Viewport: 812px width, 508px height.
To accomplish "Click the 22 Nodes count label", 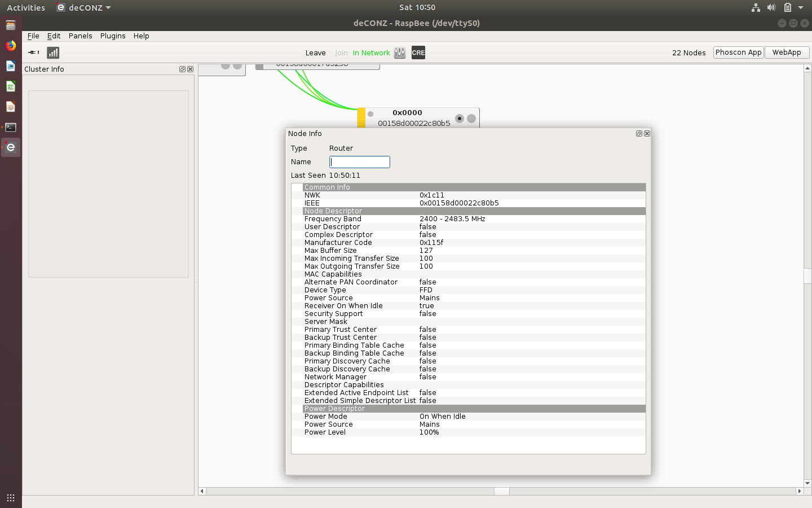I will click(x=689, y=52).
